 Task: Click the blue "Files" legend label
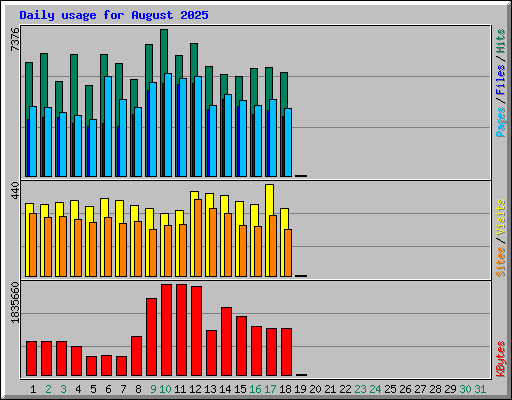pyautogui.click(x=500, y=80)
